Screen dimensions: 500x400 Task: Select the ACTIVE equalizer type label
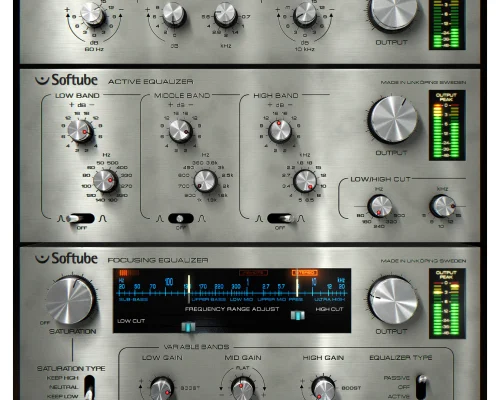tap(398, 396)
